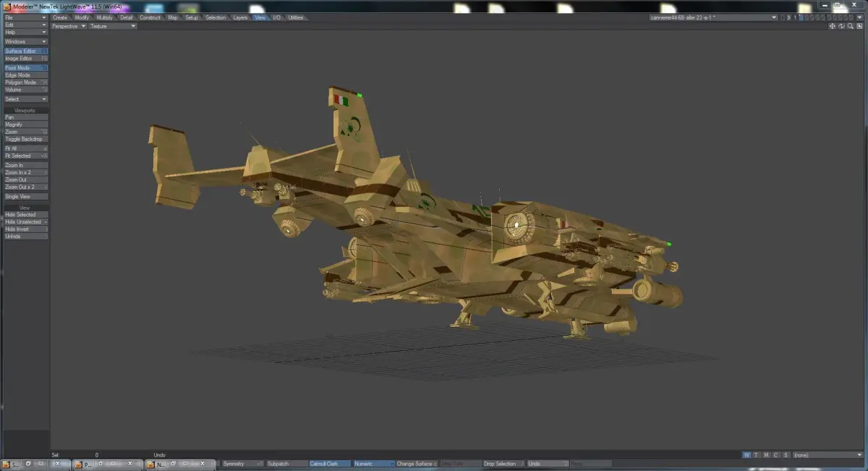This screenshot has width=868, height=471.
Task: Switch to the Utilities tab
Action: pyautogui.click(x=296, y=17)
